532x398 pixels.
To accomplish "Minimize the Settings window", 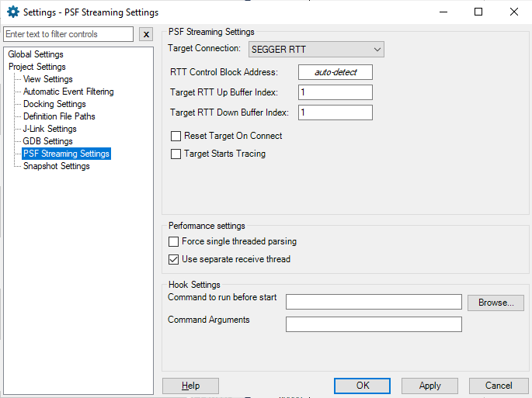I will pyautogui.click(x=443, y=12).
